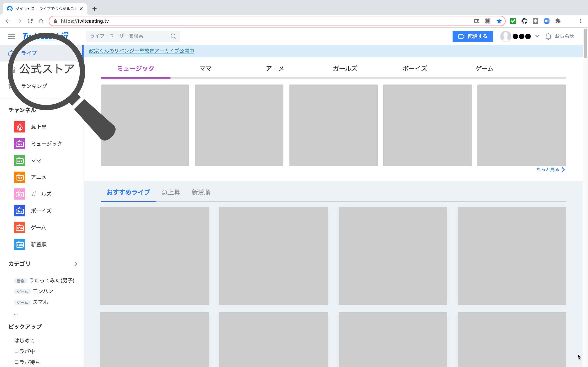Click the blue 9ch Boys channel icon
The height and width of the screenshot is (367, 588).
[19, 211]
